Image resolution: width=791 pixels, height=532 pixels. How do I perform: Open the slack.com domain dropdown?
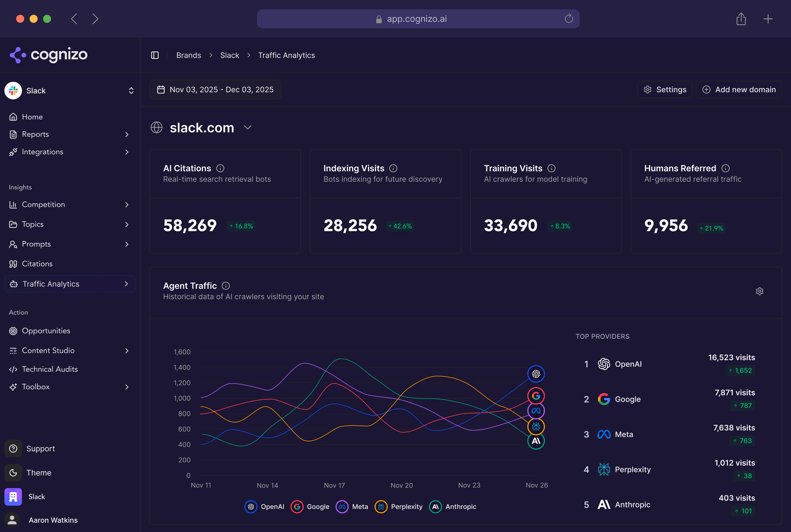[x=247, y=128]
